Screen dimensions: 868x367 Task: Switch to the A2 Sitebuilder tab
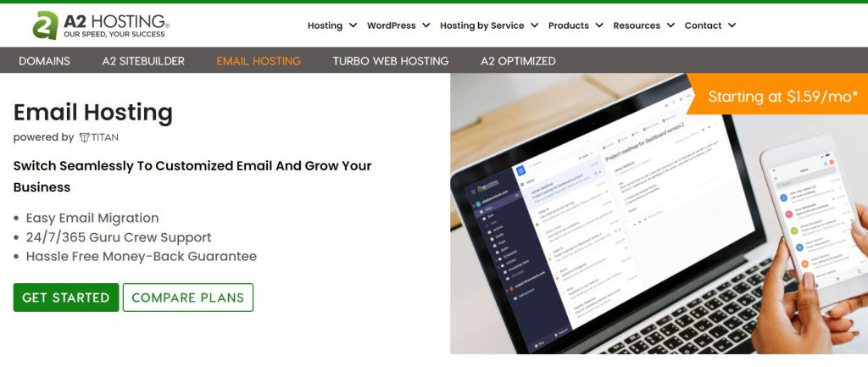pyautogui.click(x=143, y=61)
